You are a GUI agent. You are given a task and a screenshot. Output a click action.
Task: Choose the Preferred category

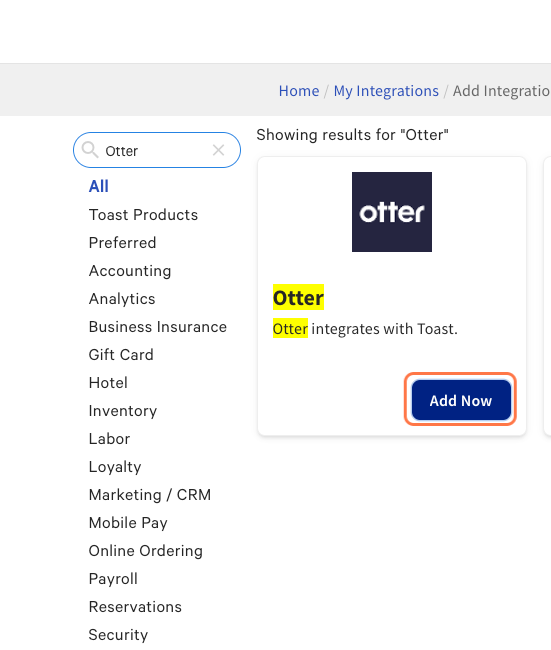[x=122, y=243]
